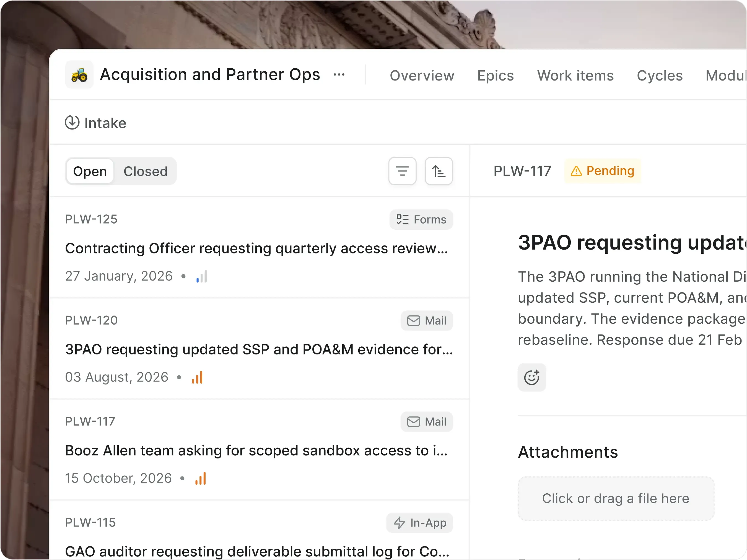
Task: Click the Intake download-circle icon
Action: [x=72, y=123]
